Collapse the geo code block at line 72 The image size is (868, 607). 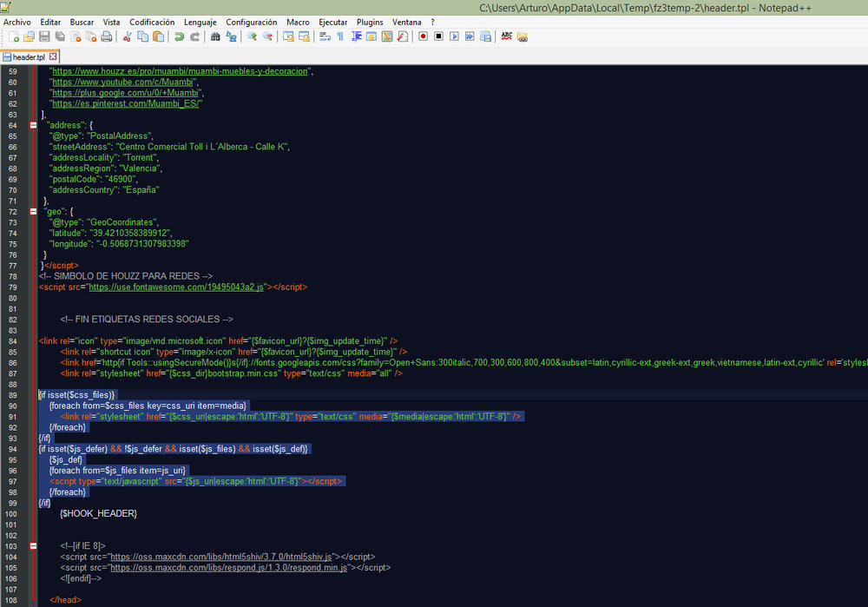tap(32, 210)
